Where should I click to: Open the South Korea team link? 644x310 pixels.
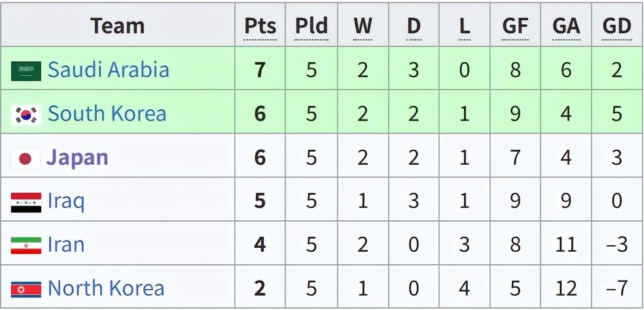(107, 114)
